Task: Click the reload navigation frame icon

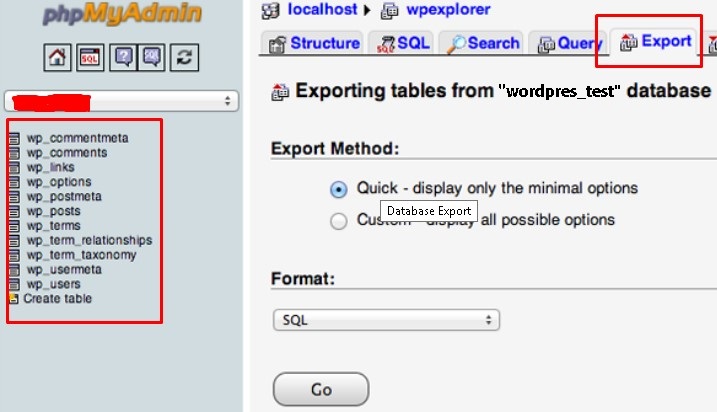Action: (184, 58)
